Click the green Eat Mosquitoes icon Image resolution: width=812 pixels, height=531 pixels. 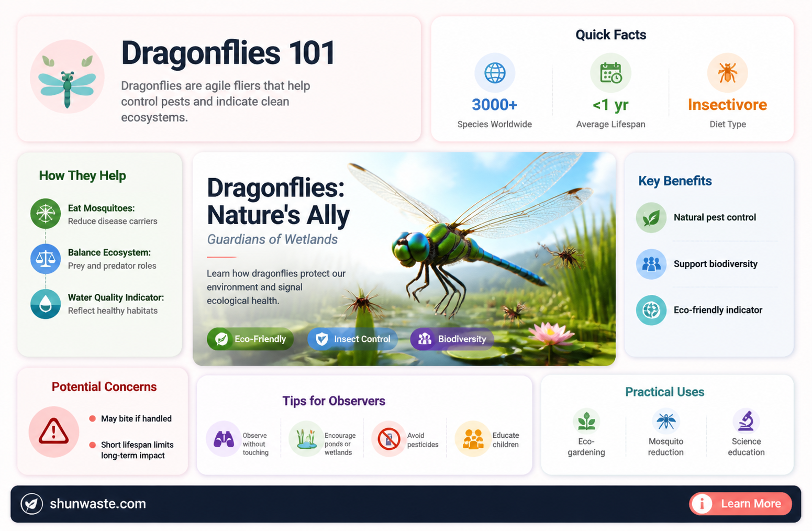pyautogui.click(x=46, y=214)
